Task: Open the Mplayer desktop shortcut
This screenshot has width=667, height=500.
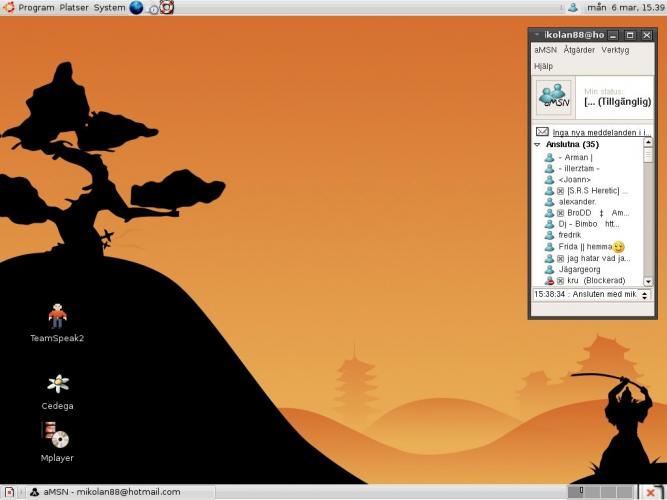Action: (56, 436)
